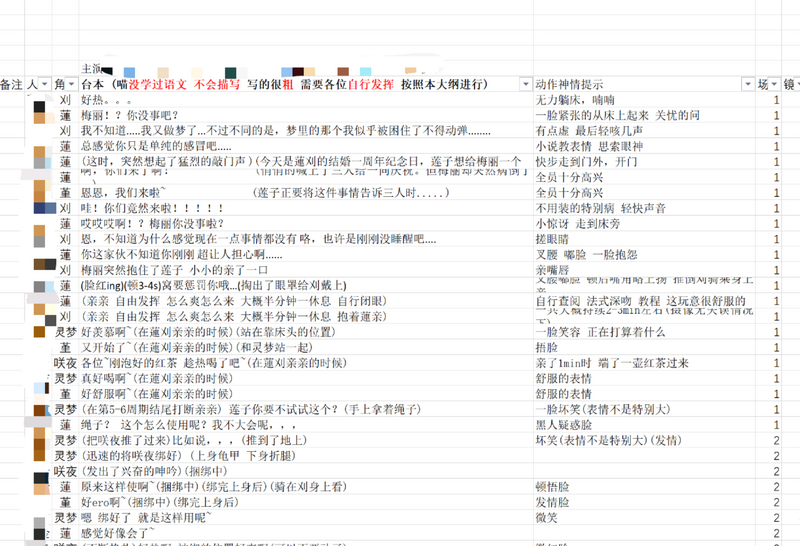Select the cell starting 好羡慕啊~
This screenshot has width=800, height=546.
coord(306,332)
